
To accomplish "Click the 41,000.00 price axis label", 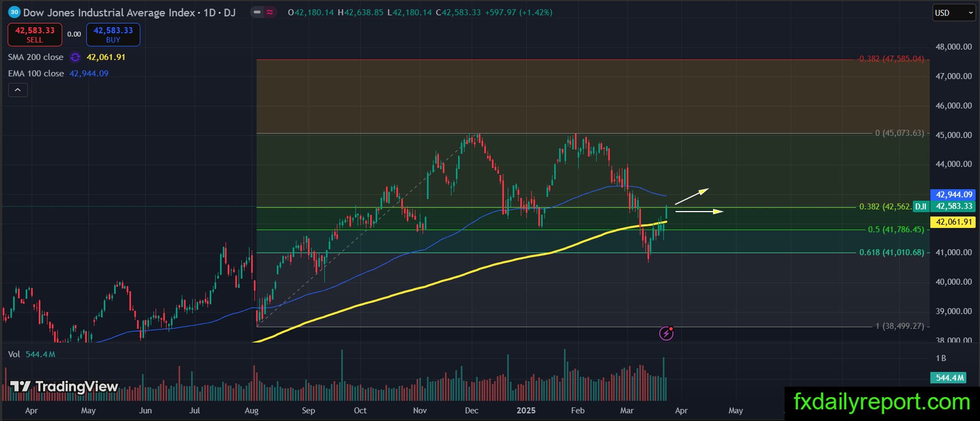I will (953, 252).
